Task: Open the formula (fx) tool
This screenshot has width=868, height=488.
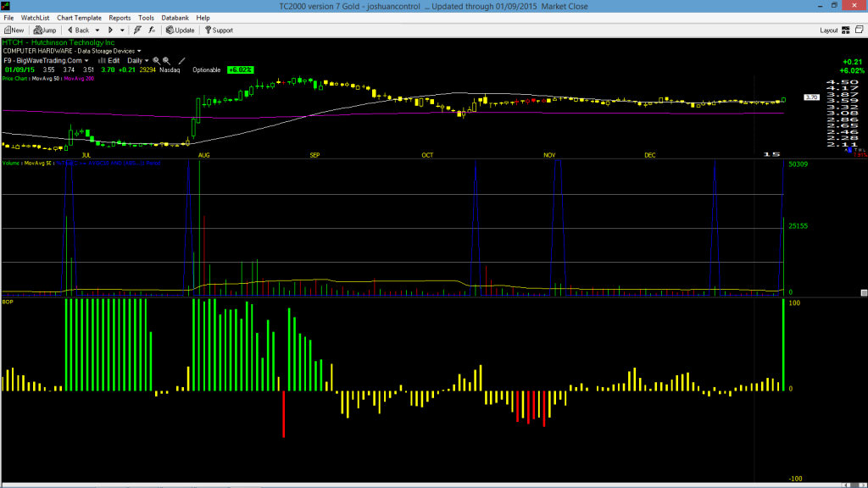Action: click(152, 30)
